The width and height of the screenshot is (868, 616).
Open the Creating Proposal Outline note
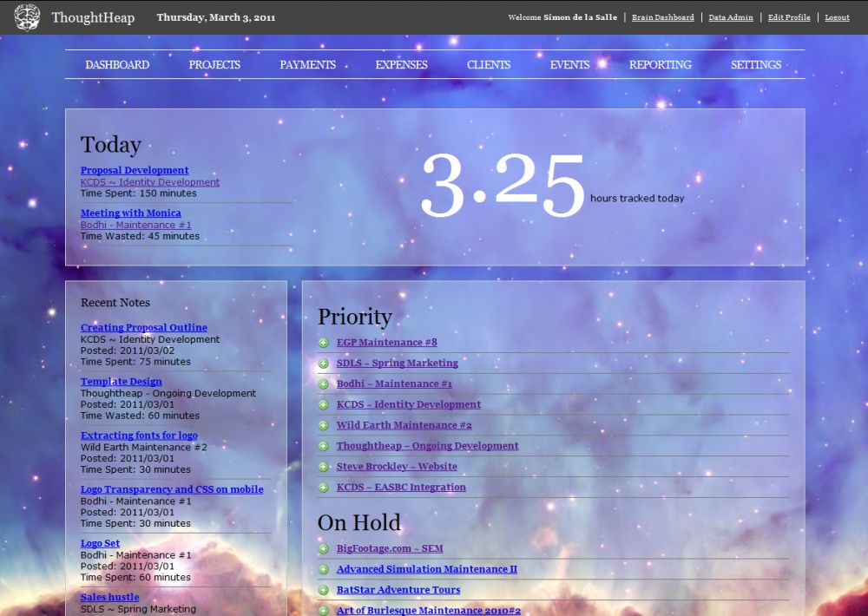[x=144, y=328]
